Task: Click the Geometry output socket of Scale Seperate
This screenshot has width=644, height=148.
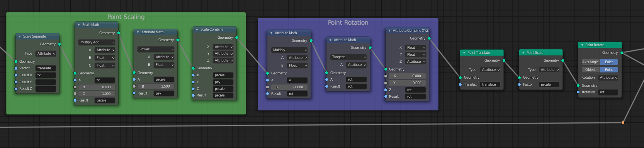Action: pos(59,44)
